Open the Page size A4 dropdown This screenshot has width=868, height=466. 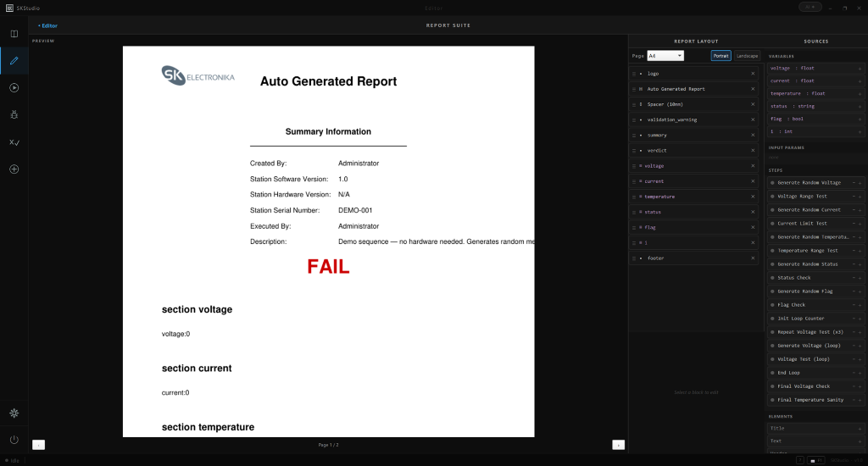(x=665, y=56)
